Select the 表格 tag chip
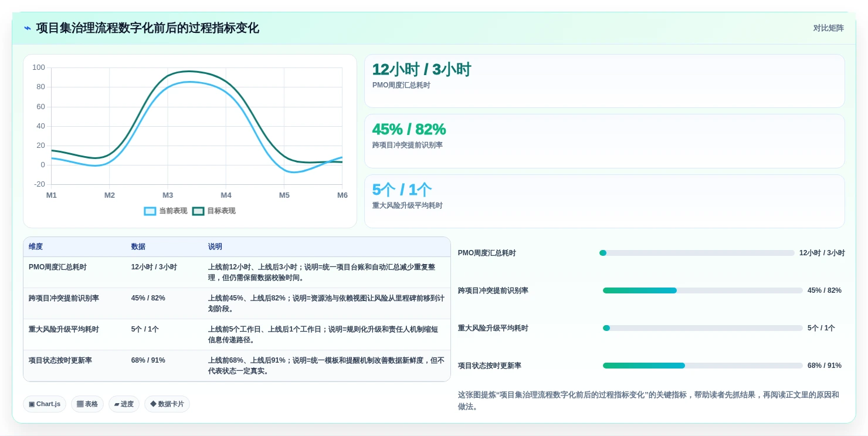Image resolution: width=868 pixels, height=436 pixels. click(x=87, y=404)
